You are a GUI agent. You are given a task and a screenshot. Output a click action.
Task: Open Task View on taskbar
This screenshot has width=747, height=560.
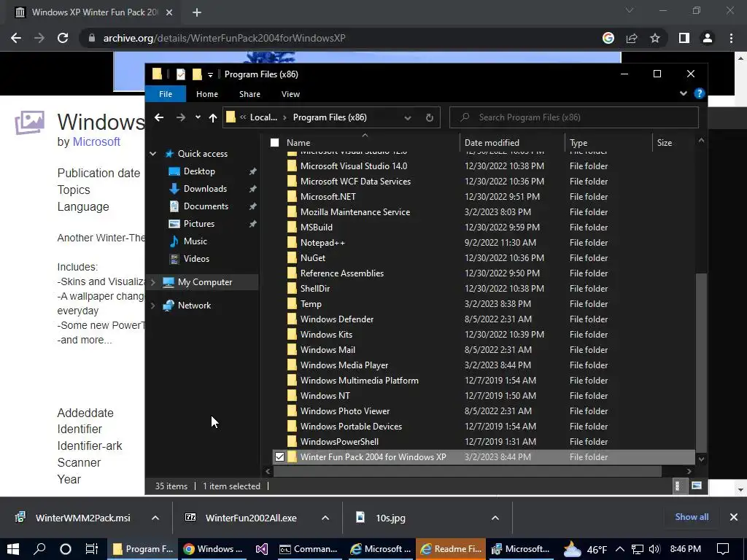point(91,549)
